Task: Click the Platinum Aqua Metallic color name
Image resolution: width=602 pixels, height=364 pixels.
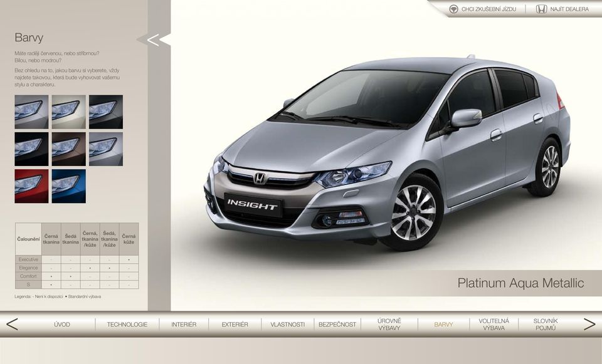Action: (x=520, y=283)
